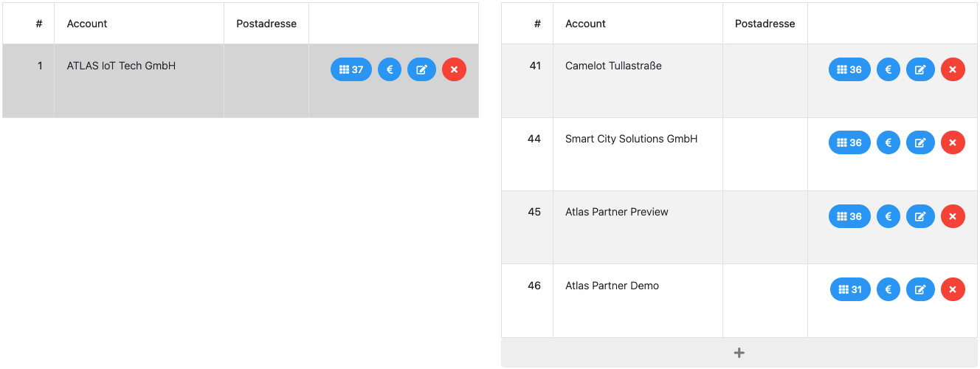Edit the Camelot Tullastraße account
Screen dimensions: 980x369
pos(920,69)
